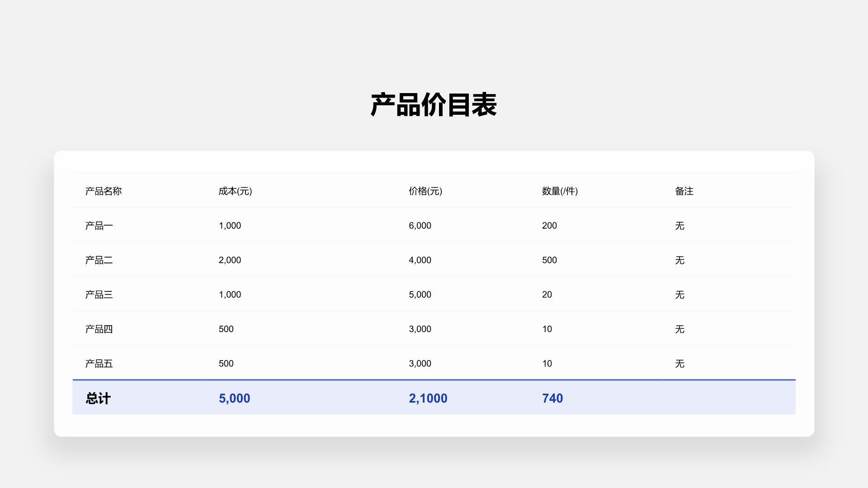Select the price value 6,000 for 产品一
Image resolution: width=868 pixels, height=488 pixels.
point(420,225)
